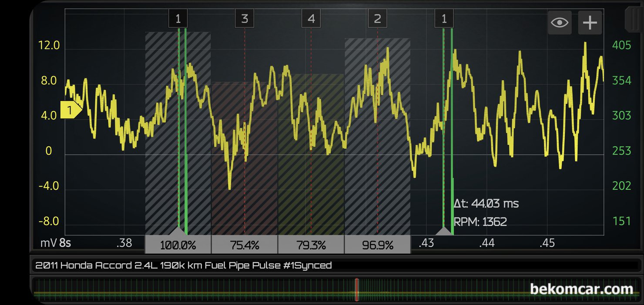Tap the triangle cursor handle beside .43 label
The image size is (644, 305).
(443, 231)
